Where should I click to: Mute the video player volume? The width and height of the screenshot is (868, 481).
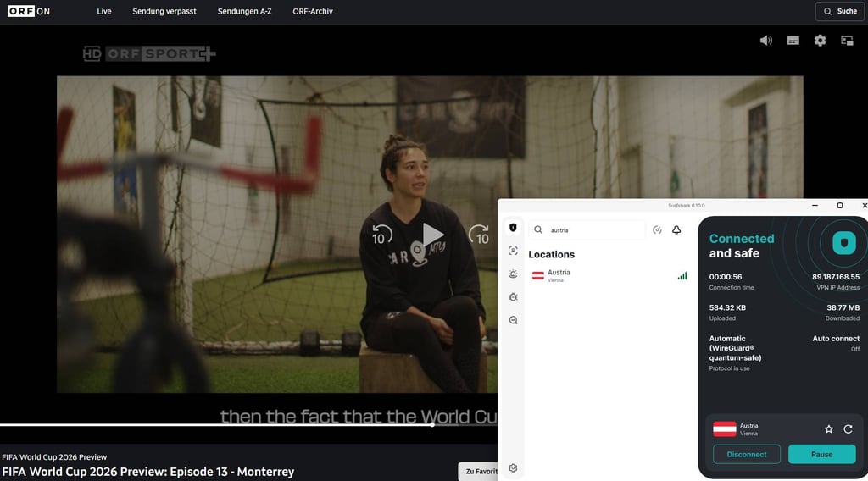point(766,41)
